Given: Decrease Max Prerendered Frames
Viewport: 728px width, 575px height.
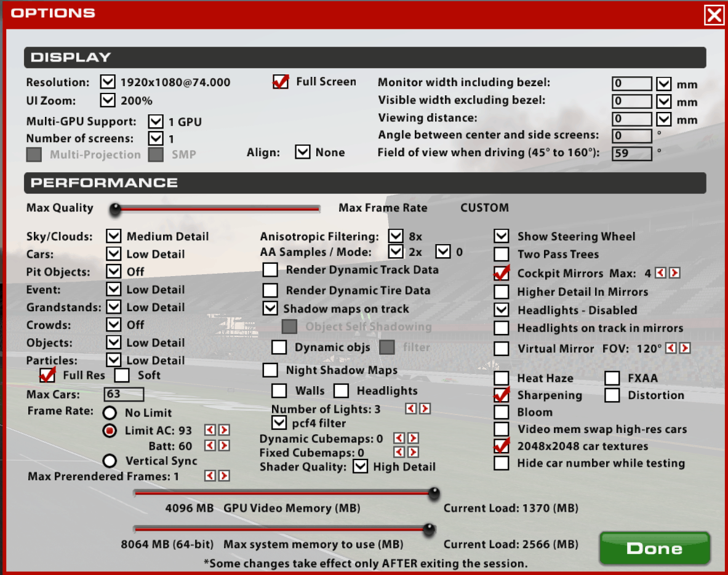Looking at the screenshot, I should [x=210, y=476].
